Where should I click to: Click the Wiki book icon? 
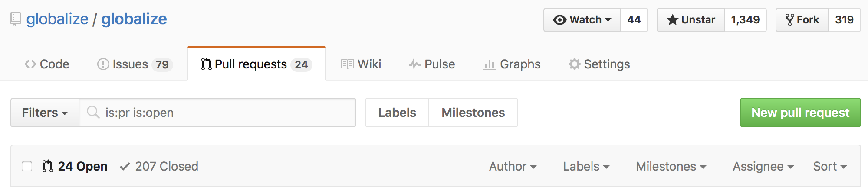point(347,64)
